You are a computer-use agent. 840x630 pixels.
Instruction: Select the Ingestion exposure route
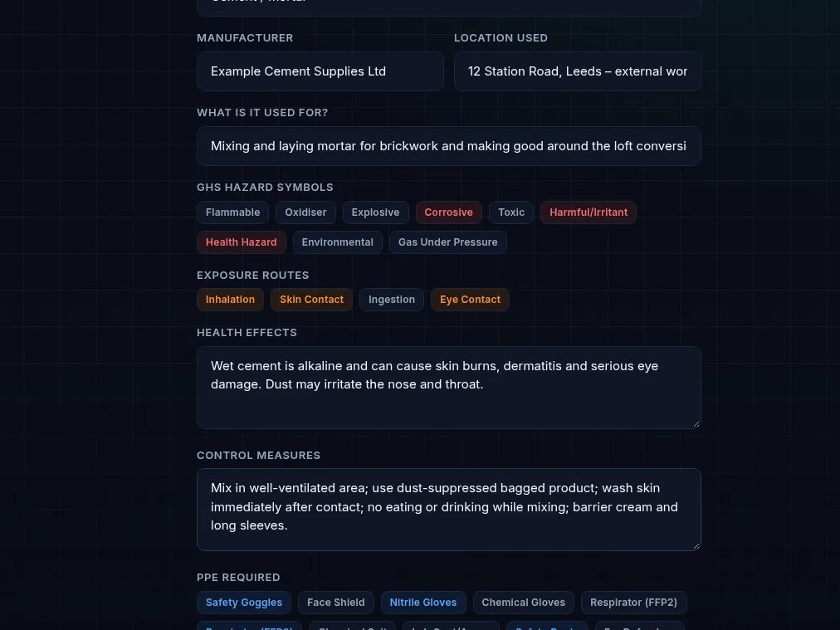coord(392,300)
